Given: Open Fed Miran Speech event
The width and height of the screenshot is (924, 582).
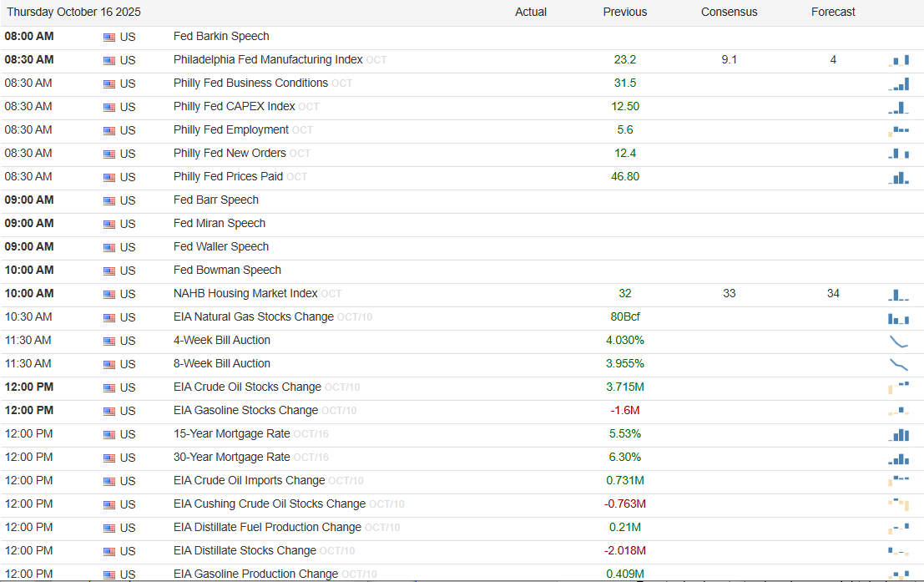Looking at the screenshot, I should [220, 224].
